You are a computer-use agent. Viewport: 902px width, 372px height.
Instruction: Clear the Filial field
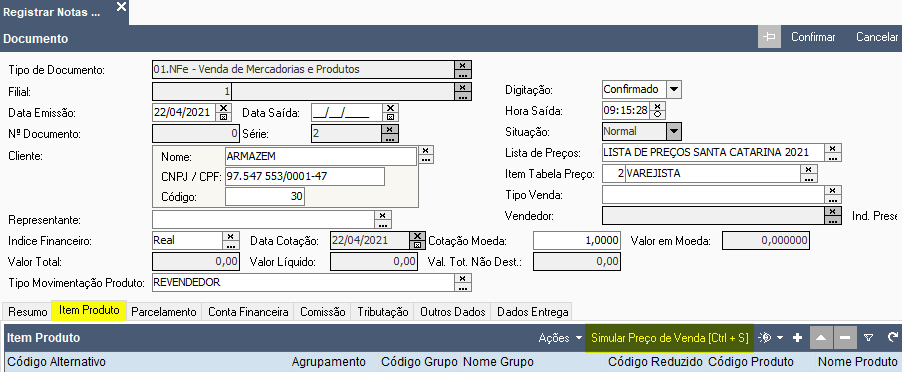tap(463, 87)
